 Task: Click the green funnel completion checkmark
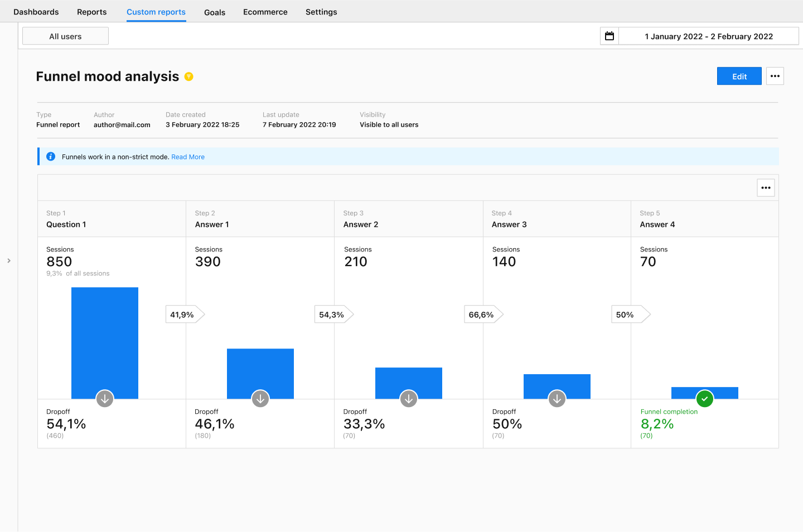(705, 399)
